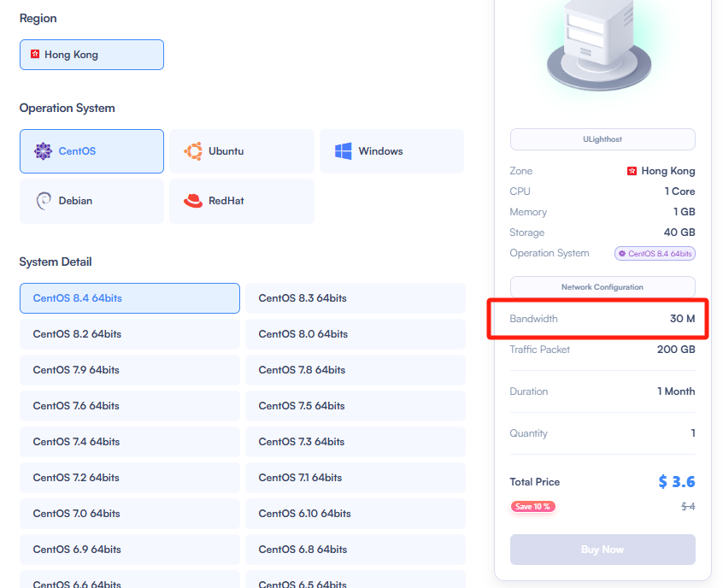Click the Save 10 % discount badge
Screen dimensions: 723x588
[x=532, y=507]
